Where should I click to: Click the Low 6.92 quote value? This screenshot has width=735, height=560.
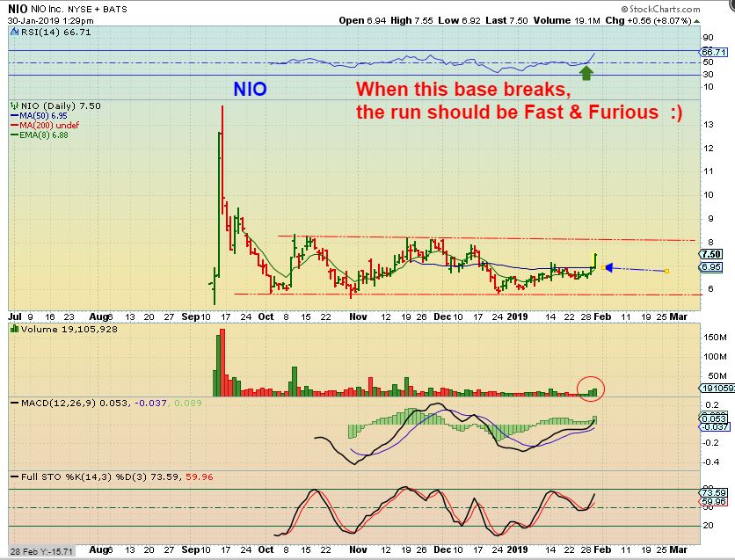[459, 20]
